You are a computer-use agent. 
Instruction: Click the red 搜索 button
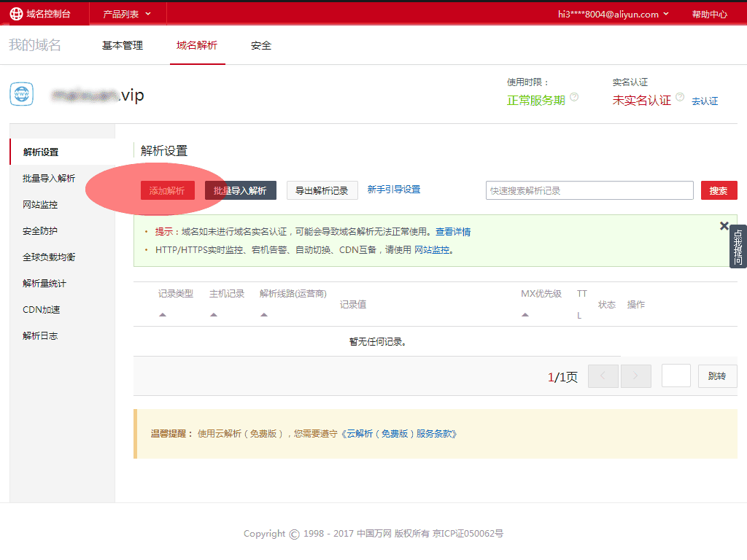pos(719,190)
